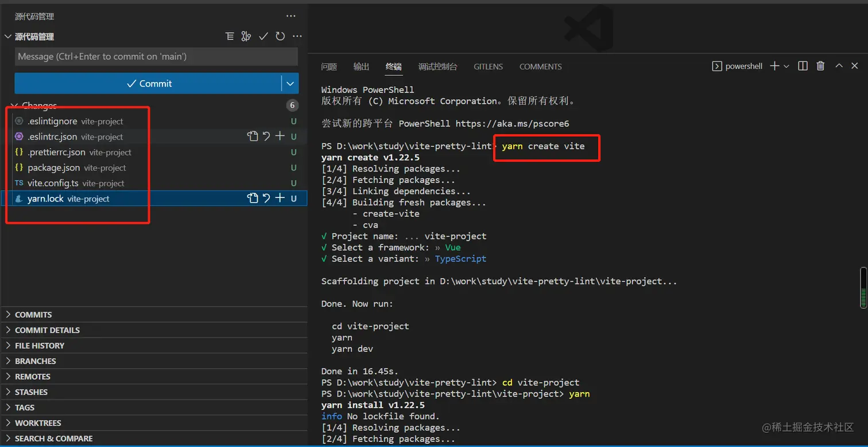The height and width of the screenshot is (447, 868).
Task: Expand the WORKTREES section
Action: [154, 423]
